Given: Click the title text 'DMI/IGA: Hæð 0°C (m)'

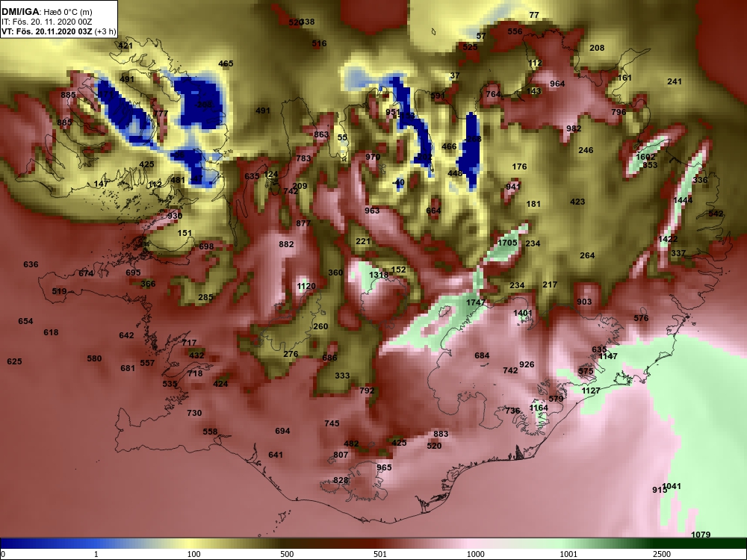Looking at the screenshot, I should 47,11.
